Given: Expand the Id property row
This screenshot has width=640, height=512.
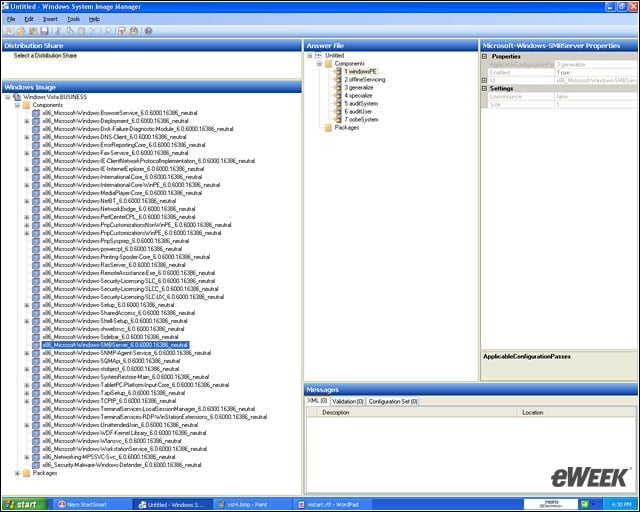Looking at the screenshot, I should (484, 80).
